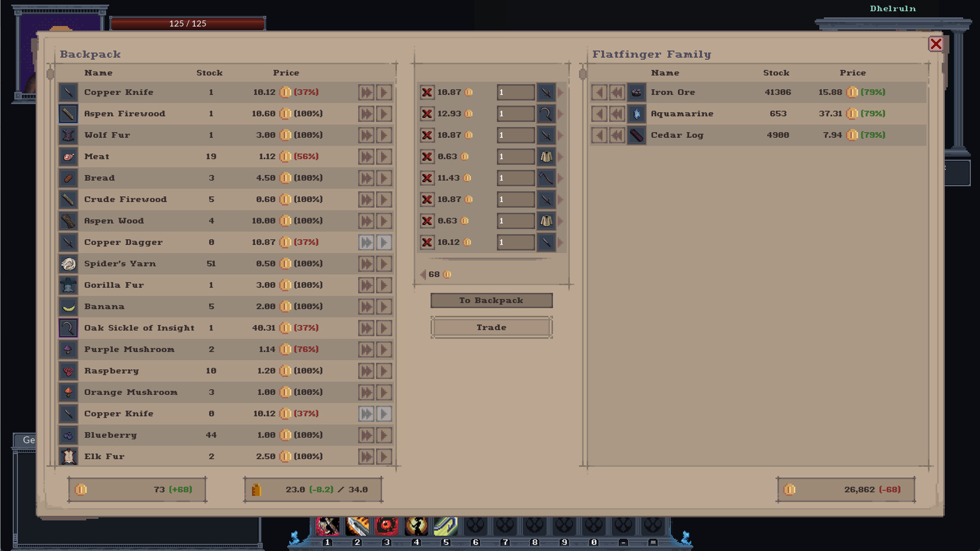Remove the bottom 10.12 knife from trade
The image size is (980, 551).
(427, 242)
